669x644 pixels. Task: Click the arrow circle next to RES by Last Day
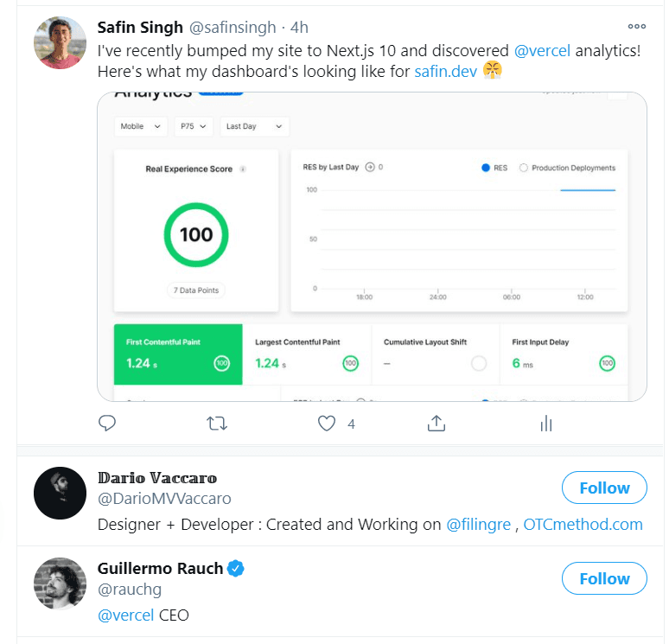pos(370,167)
